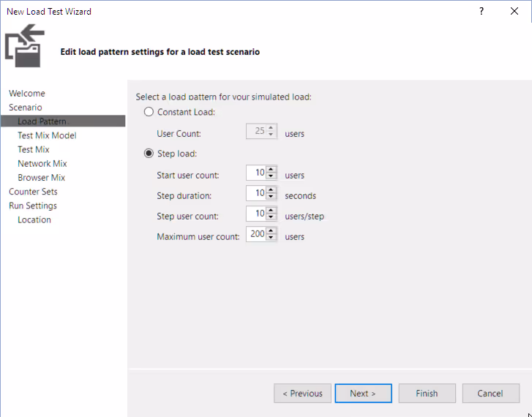Decrease the Start user count value

[271, 176]
